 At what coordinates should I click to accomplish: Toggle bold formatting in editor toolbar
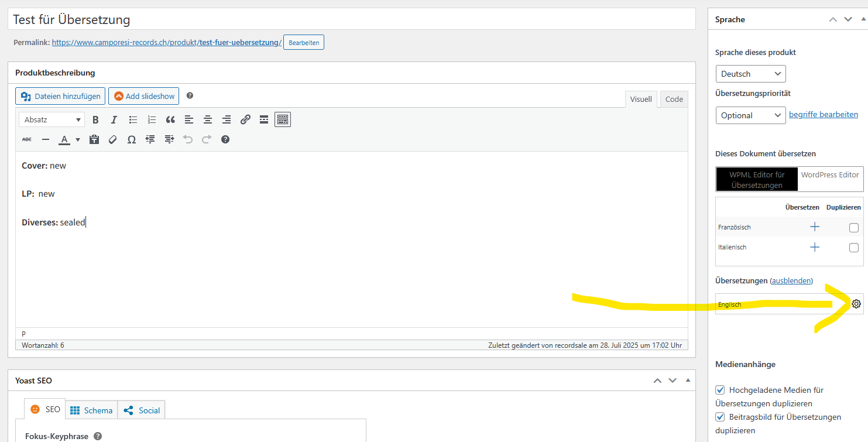(x=95, y=119)
